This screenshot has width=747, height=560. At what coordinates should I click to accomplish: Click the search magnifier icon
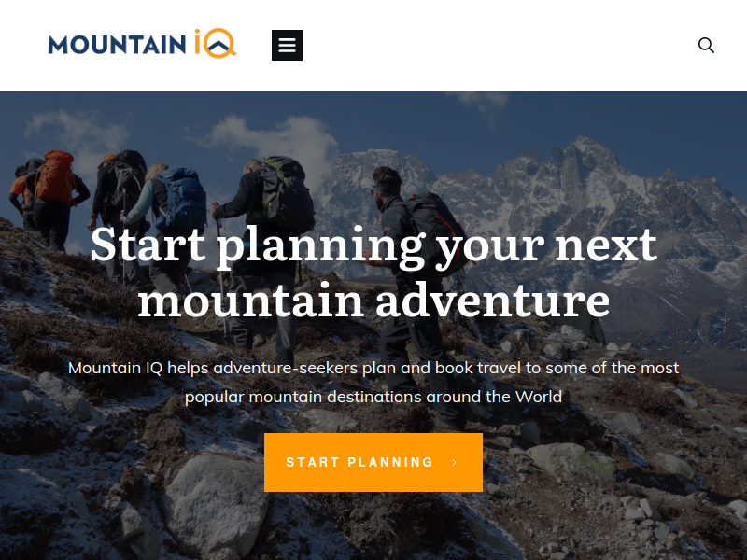tap(706, 45)
